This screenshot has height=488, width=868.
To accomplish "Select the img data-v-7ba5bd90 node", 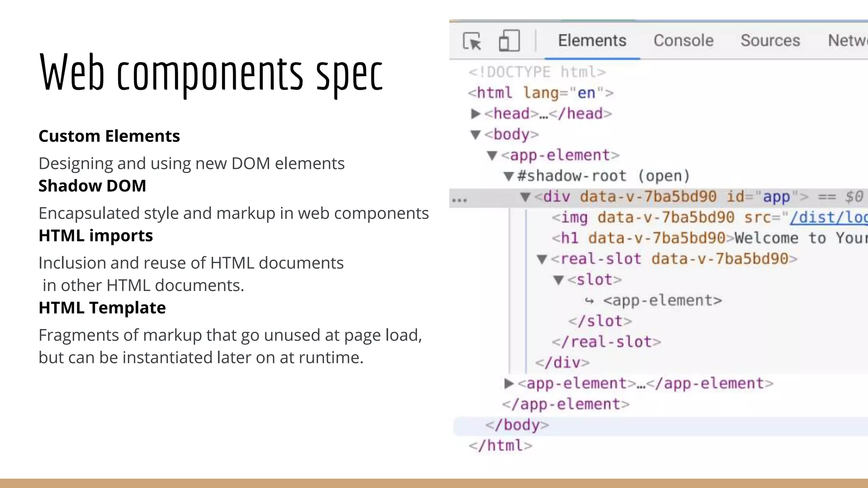I will pos(709,217).
